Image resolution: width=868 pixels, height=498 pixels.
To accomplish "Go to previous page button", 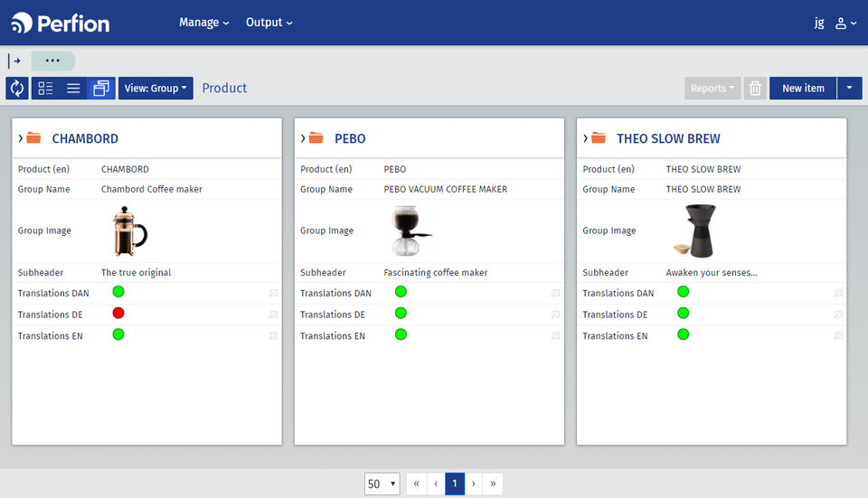I will (436, 484).
